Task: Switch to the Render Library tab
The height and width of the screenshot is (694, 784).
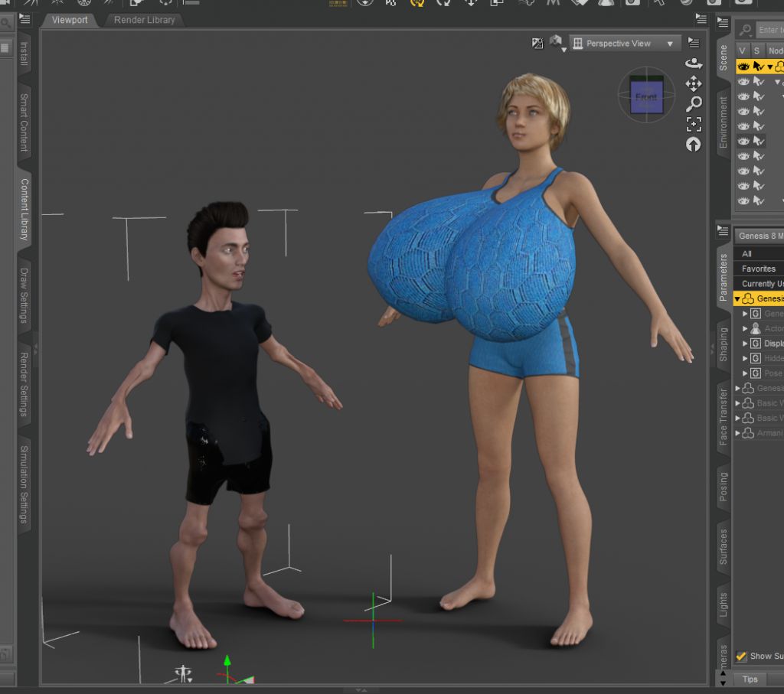Action: click(x=144, y=20)
